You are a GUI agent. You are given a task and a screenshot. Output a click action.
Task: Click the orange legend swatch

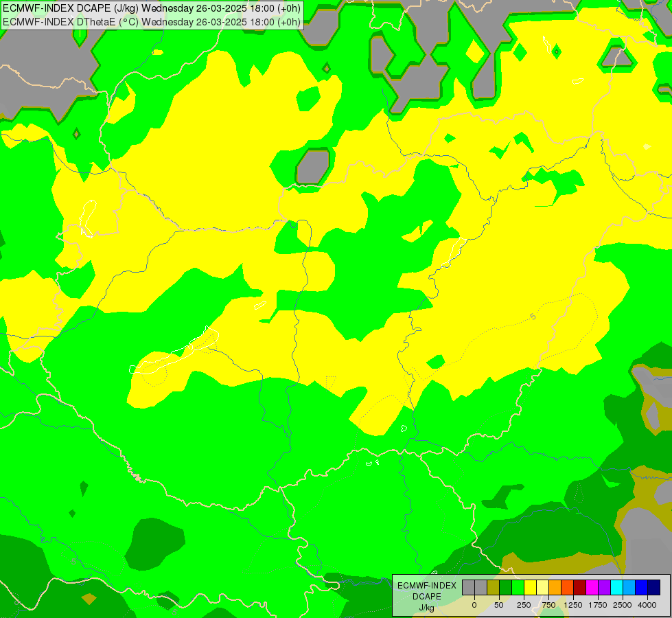(555, 587)
